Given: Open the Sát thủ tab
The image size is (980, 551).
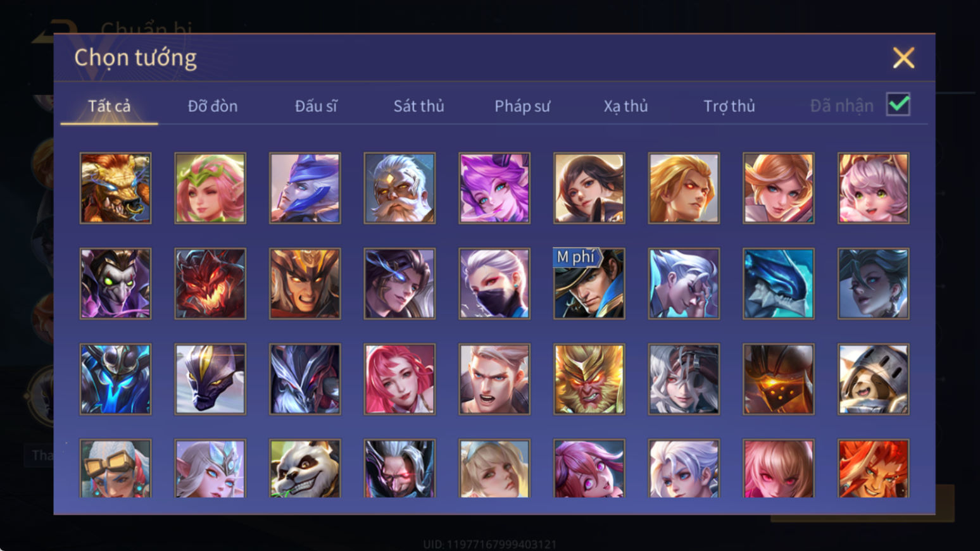Looking at the screenshot, I should click(418, 106).
